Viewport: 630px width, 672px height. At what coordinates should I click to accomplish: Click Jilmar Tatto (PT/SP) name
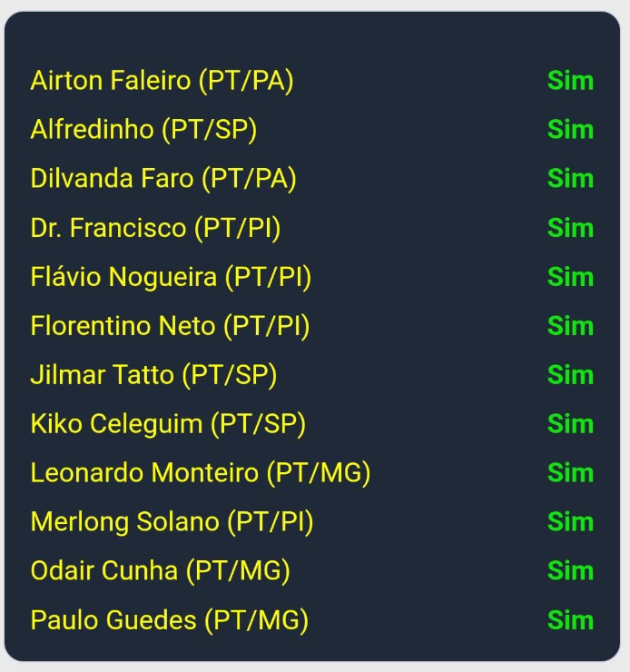click(153, 375)
